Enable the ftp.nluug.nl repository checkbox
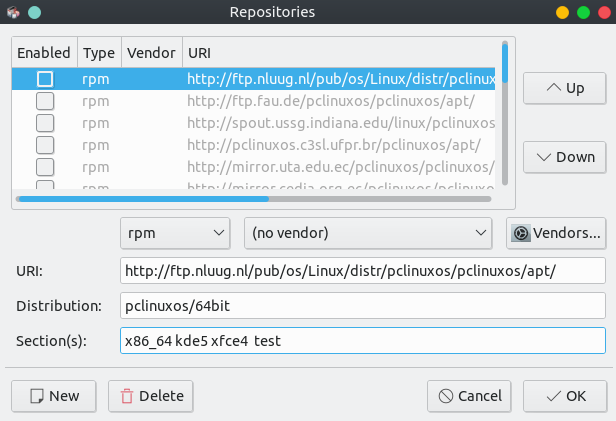Image resolution: width=616 pixels, height=421 pixels. 45,79
